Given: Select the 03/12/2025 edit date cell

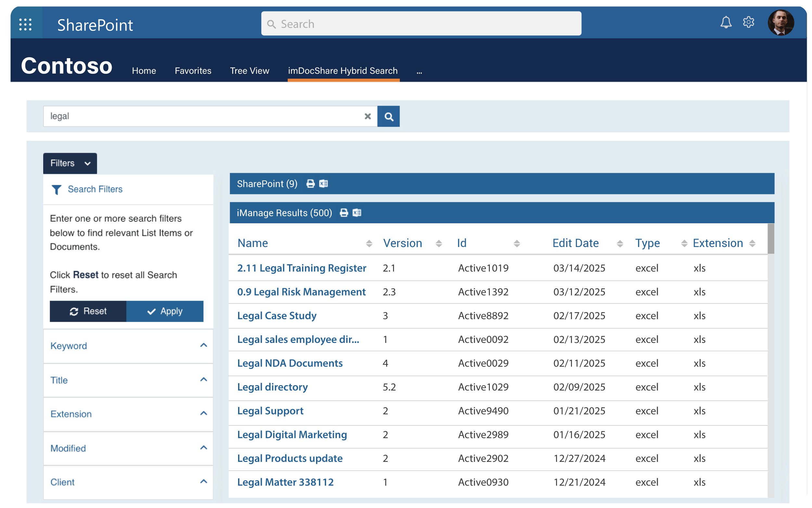Looking at the screenshot, I should pos(579,292).
